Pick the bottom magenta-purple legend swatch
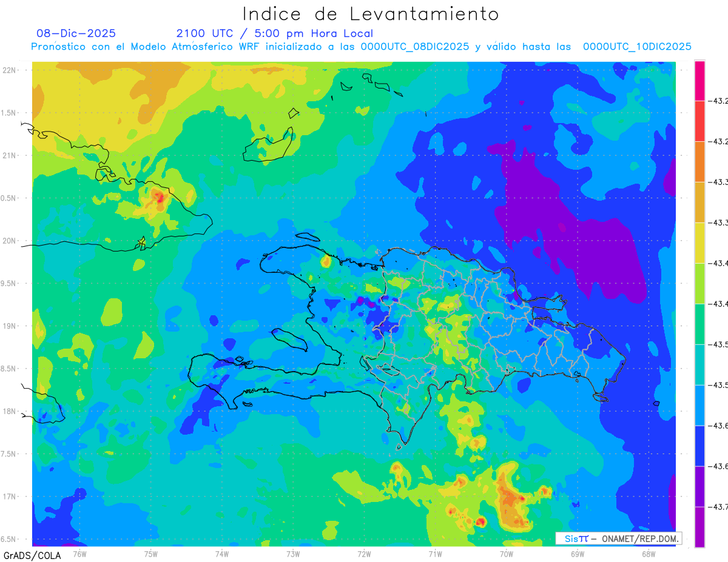Image resolution: width=728 pixels, height=562 pixels. (699, 527)
